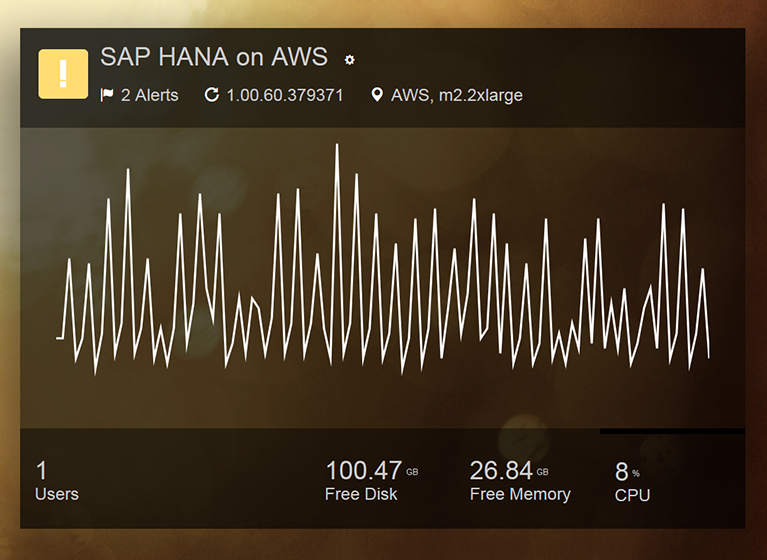Select the Free Disk metric label

[x=361, y=494]
